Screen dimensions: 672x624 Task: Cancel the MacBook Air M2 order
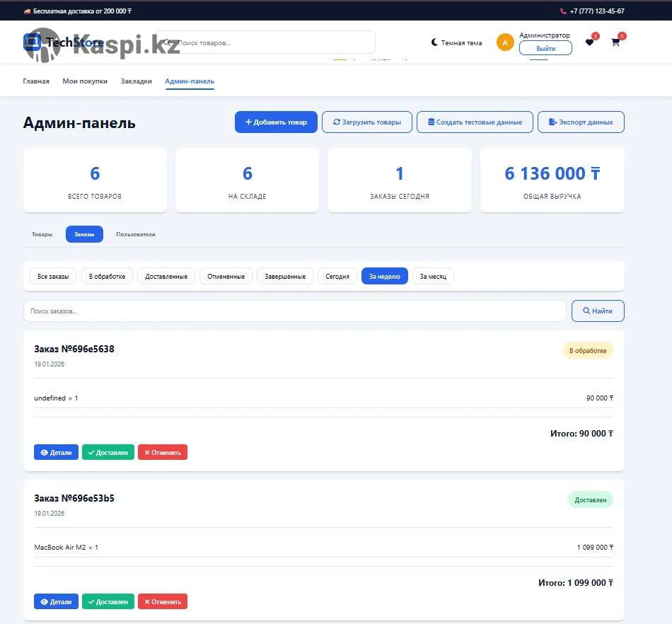coord(162,601)
